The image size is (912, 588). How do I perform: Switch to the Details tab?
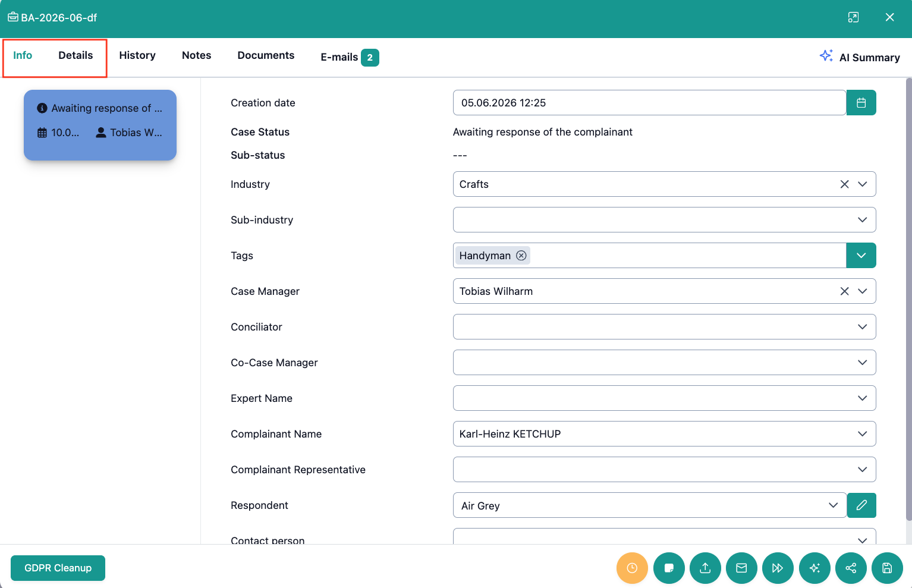tap(76, 55)
